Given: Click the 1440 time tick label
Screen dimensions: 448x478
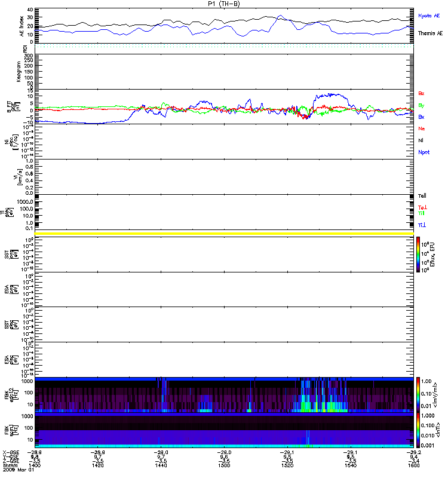Looking at the screenshot, I should click(161, 466).
